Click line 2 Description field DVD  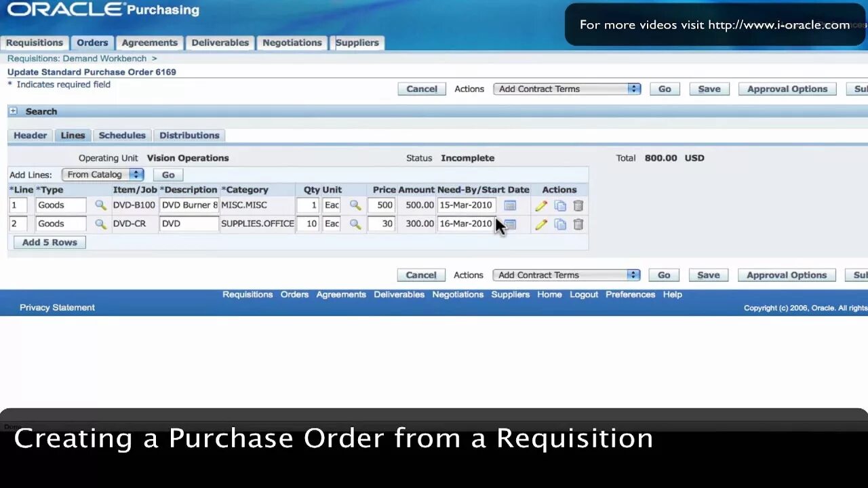tap(189, 224)
